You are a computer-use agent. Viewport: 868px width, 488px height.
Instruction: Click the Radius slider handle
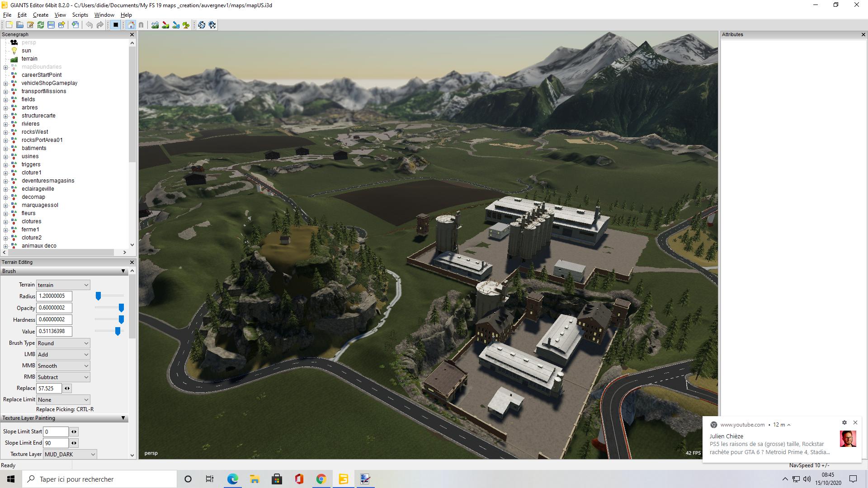pos(98,296)
